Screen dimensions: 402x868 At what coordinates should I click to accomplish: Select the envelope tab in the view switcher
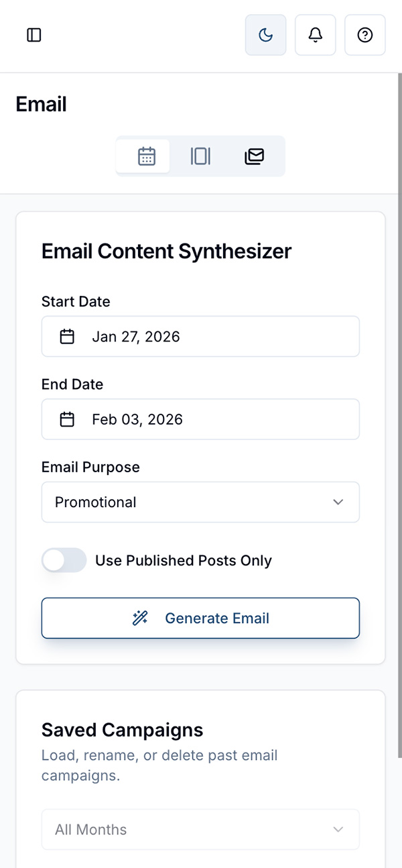click(x=255, y=156)
